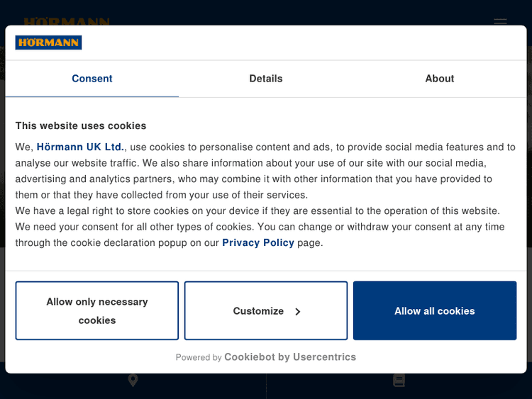Click the 'This website uses cookies' heading
The image size is (532, 399).
81,125
